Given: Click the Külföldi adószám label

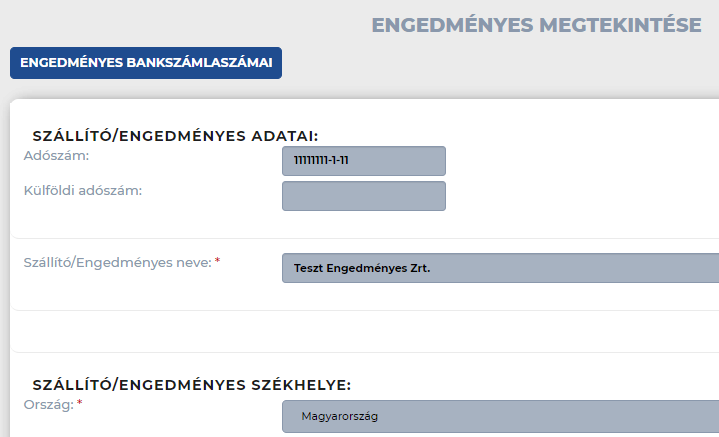Looking at the screenshot, I should tap(83, 191).
